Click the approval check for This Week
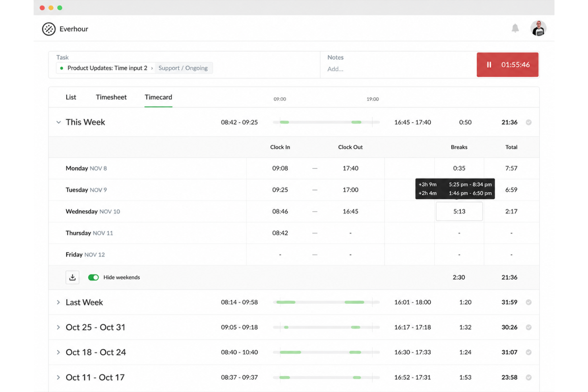Screen dimensions: 588x392 [x=528, y=122]
